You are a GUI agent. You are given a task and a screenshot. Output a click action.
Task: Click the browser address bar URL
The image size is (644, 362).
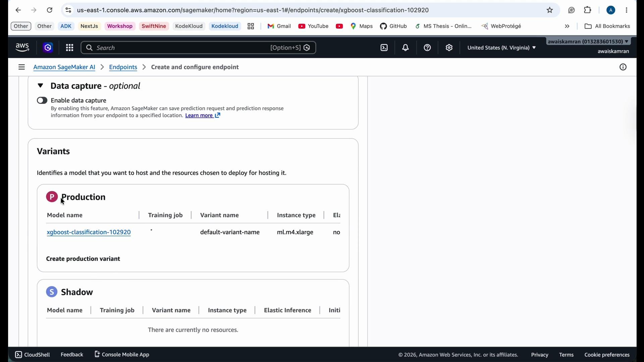[x=253, y=10]
